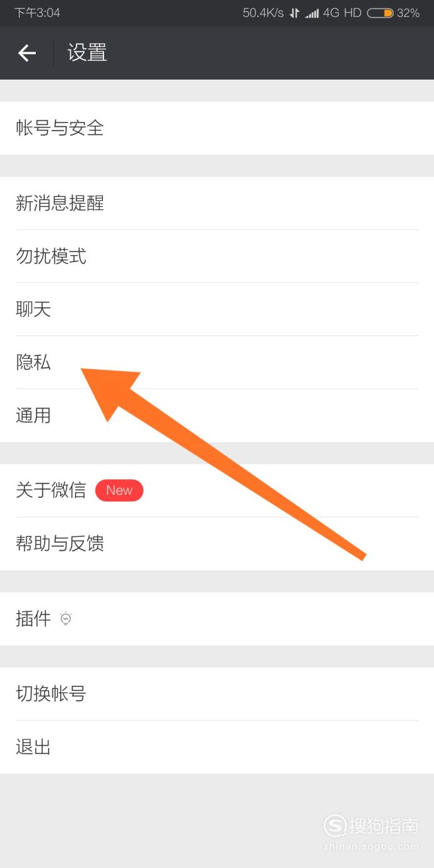Tap 切换帐号 button
434x868 pixels.
[217, 694]
